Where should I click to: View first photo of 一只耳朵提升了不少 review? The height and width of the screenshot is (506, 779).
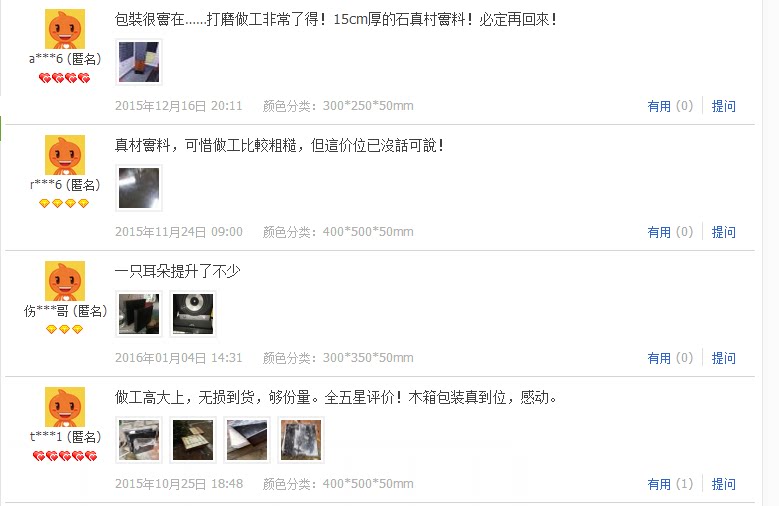[x=139, y=314]
